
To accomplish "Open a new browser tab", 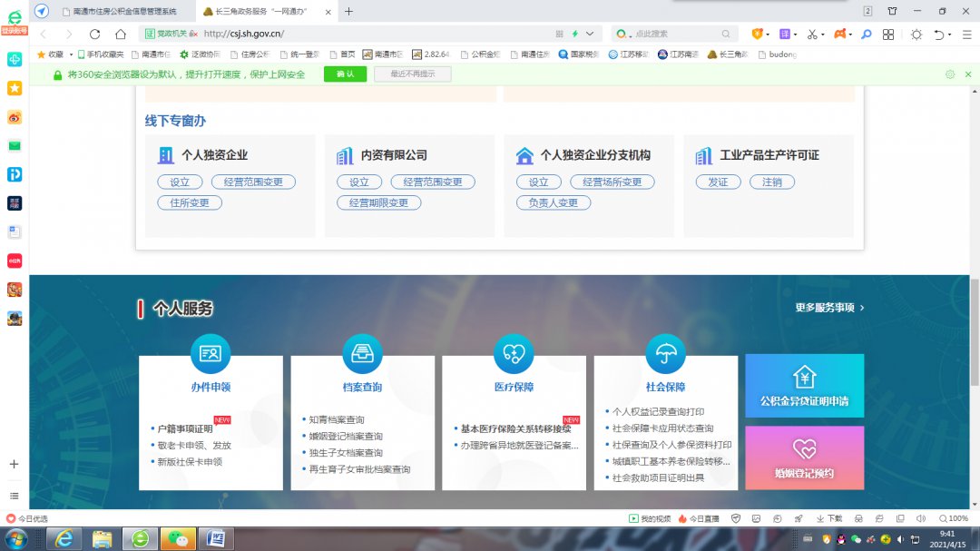I will point(348,11).
